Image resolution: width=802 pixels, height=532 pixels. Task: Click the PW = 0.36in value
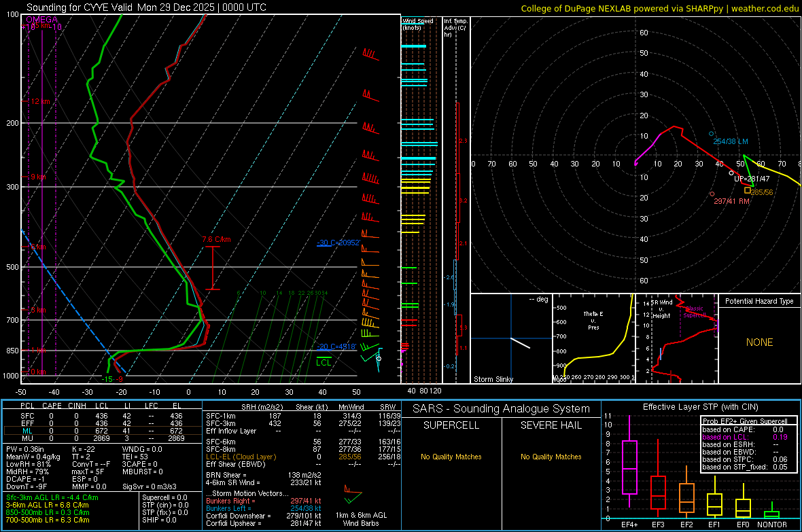point(25,449)
